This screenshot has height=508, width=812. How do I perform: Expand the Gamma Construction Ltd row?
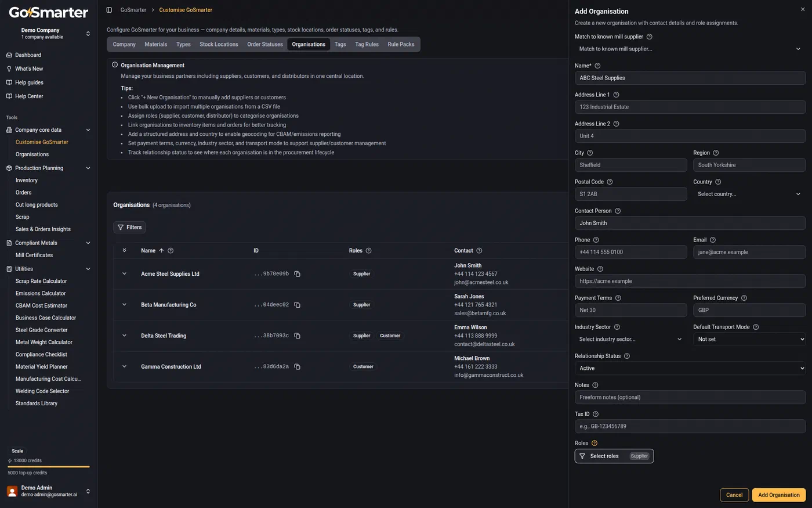coord(124,367)
